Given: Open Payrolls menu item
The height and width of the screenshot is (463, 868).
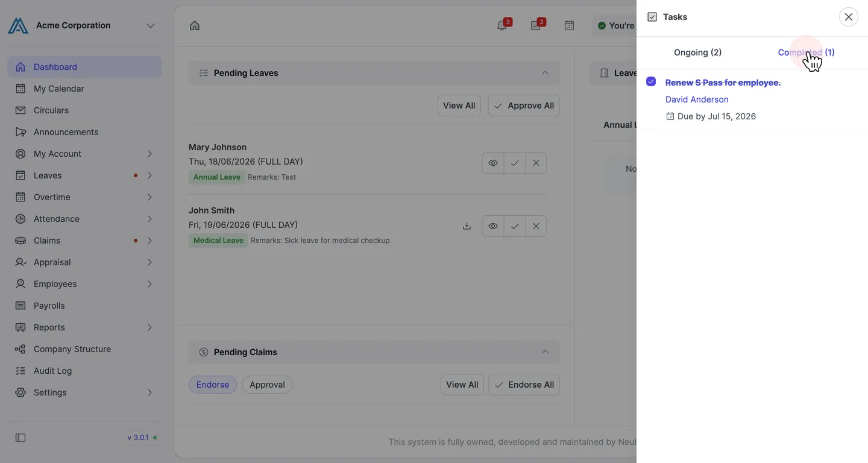Looking at the screenshot, I should (x=84, y=306).
